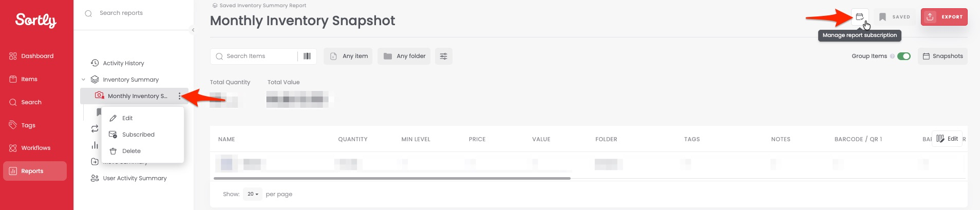Click the Saved bookmark toggle button
Viewport: 980px width, 210px height.
pos(895,17)
